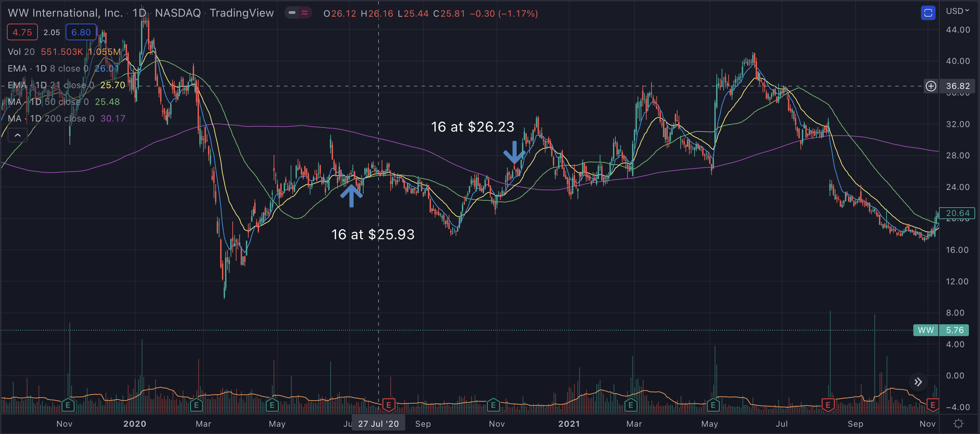
Task: Click the 40.00 price axis label
Action: 957,61
